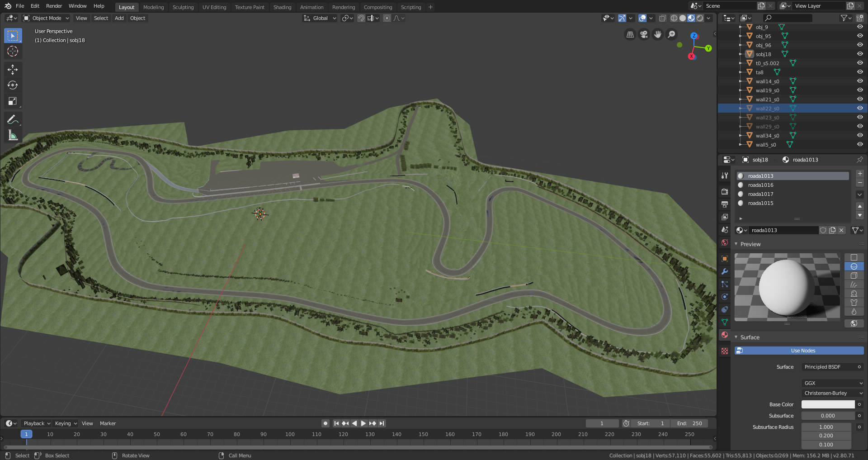This screenshot has height=460, width=868.
Task: Open the Global transform orientation dropdown
Action: pos(320,18)
